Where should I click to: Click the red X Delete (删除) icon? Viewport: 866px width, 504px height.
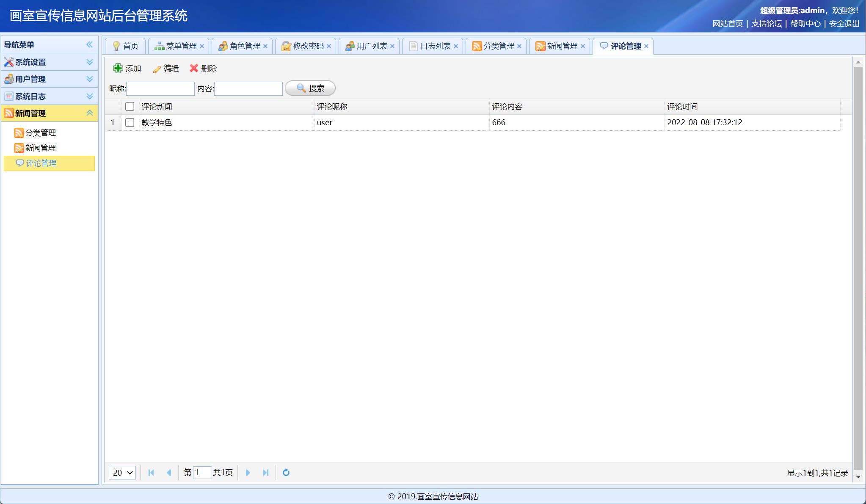click(x=194, y=68)
